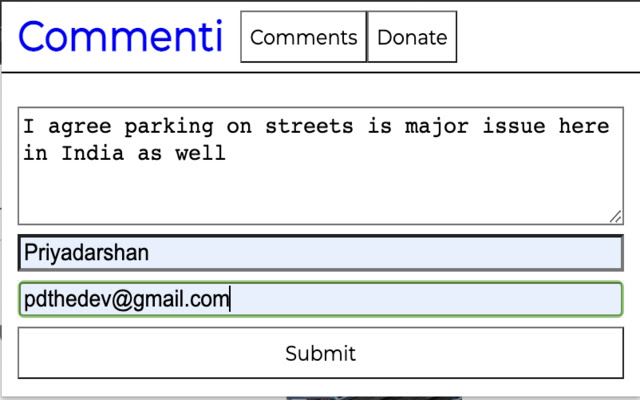
Task: Click empty space inside the comment textarea
Action: point(320,195)
